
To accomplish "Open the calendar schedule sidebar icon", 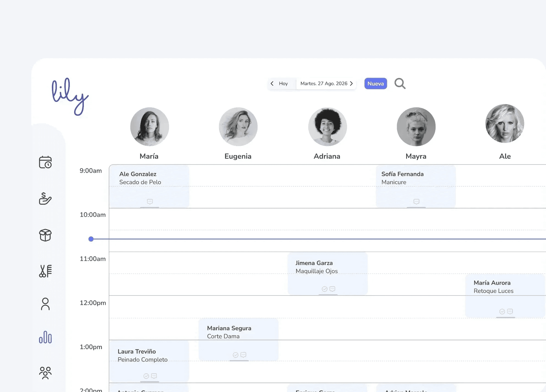I will click(x=45, y=162).
